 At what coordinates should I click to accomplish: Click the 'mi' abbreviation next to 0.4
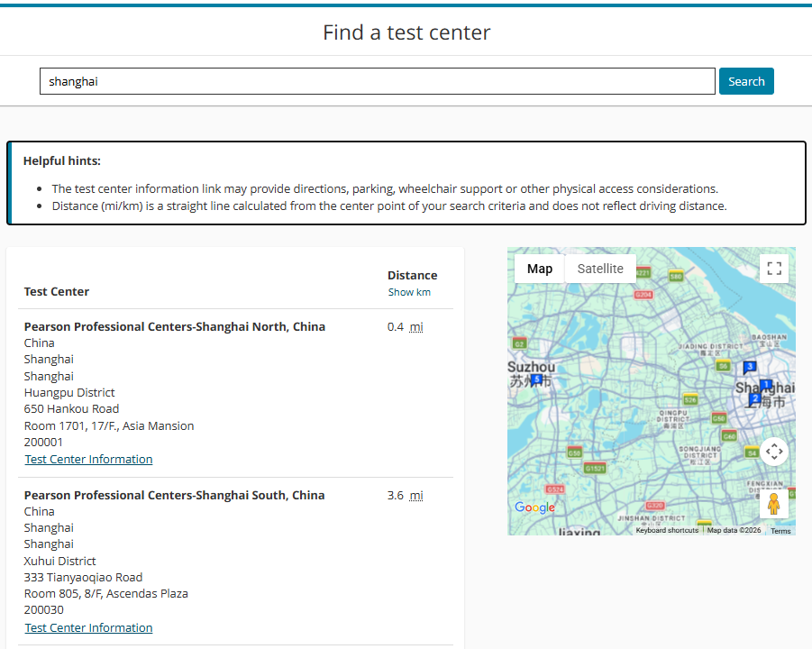coord(416,327)
